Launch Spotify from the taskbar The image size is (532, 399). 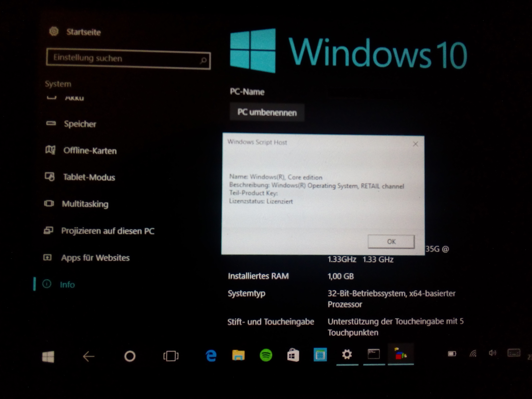pos(266,355)
